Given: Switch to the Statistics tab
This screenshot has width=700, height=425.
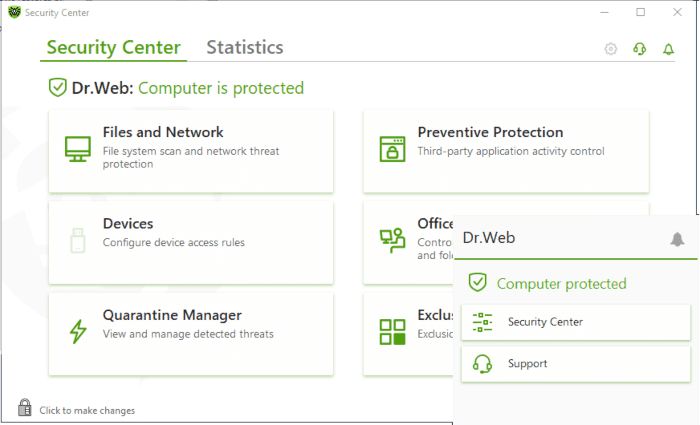Looking at the screenshot, I should [x=245, y=47].
